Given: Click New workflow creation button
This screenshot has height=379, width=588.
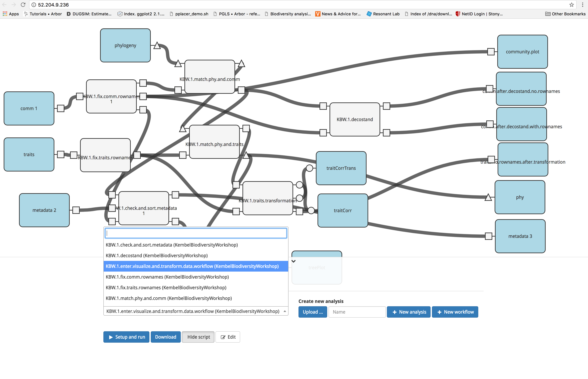Looking at the screenshot, I should (x=456, y=312).
